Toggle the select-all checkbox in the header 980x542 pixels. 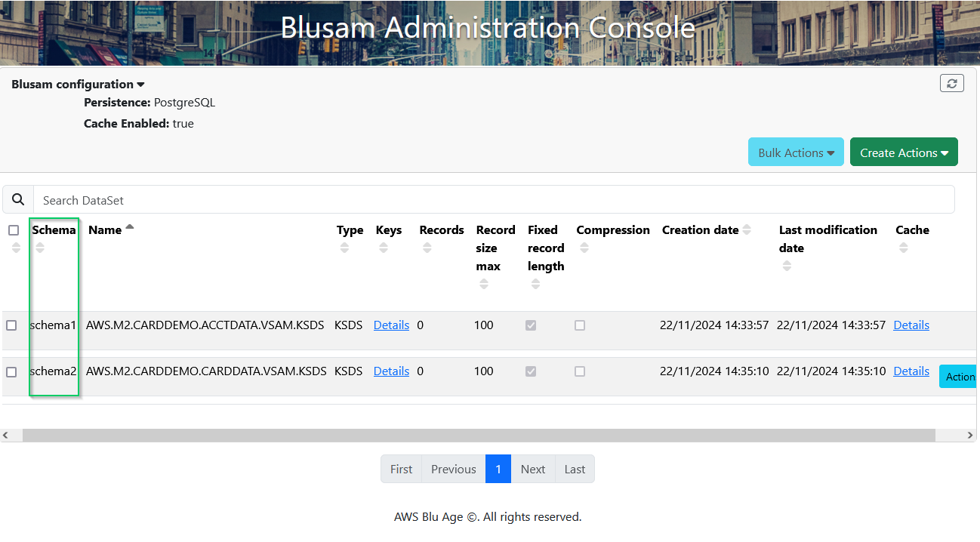[13, 230]
